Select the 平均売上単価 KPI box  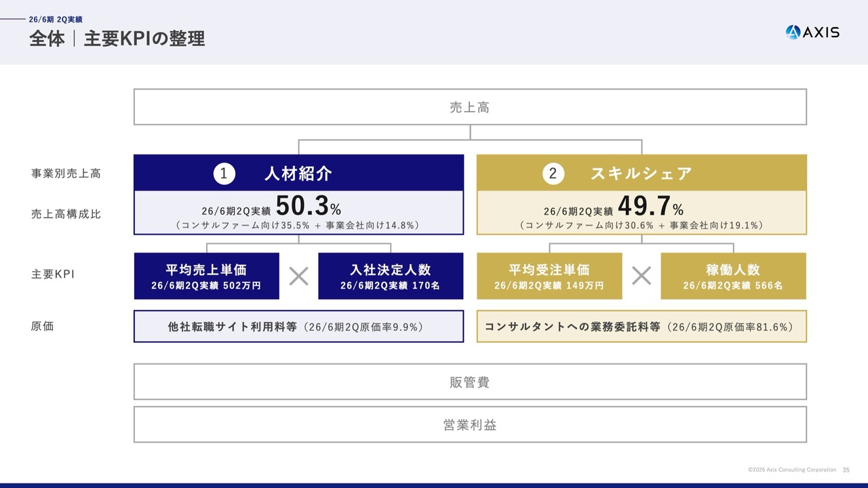pos(206,277)
